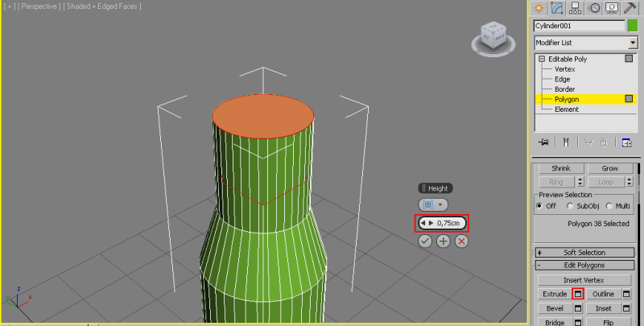
Task: Open Shaded + Edged Faces shading menu
Action: coord(102,6)
